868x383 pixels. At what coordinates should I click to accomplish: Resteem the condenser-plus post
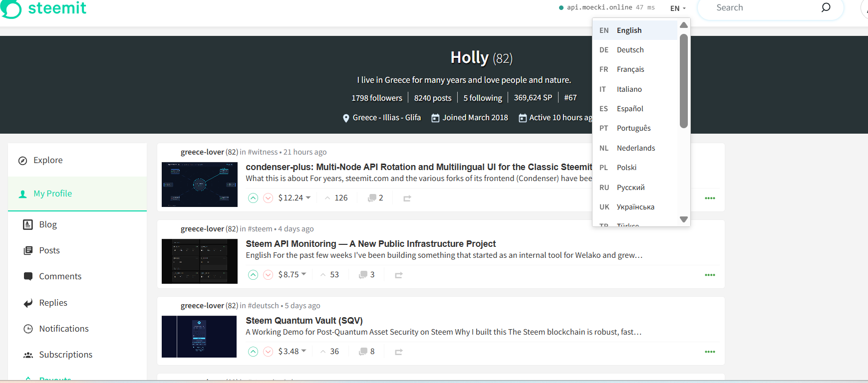tap(407, 198)
